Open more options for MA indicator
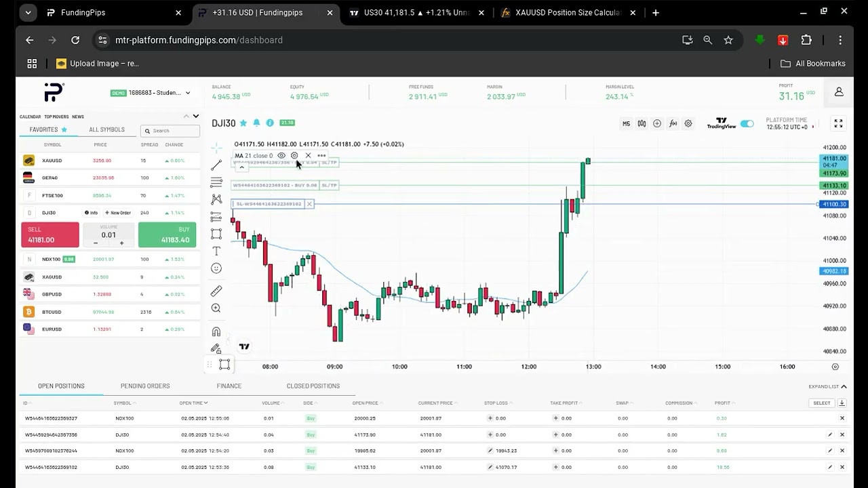The image size is (868, 488). tap(321, 155)
